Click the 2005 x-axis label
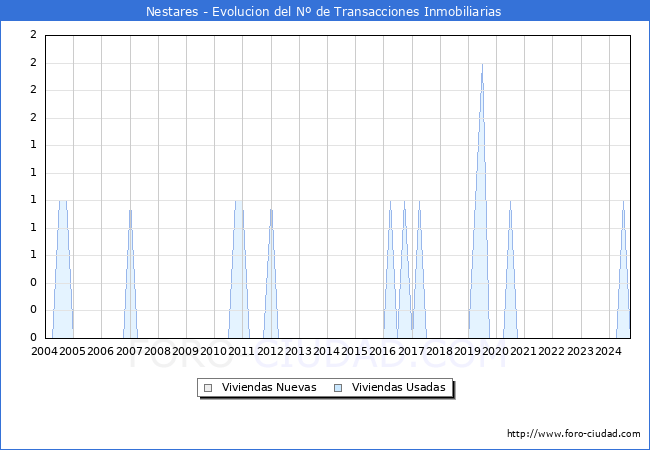This screenshot has height=450, width=650. [72, 351]
